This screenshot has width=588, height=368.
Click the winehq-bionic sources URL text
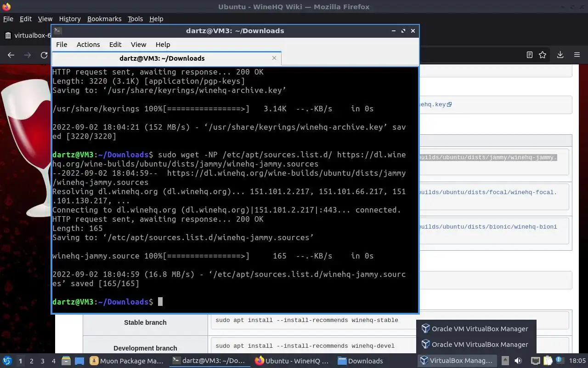[x=488, y=227]
